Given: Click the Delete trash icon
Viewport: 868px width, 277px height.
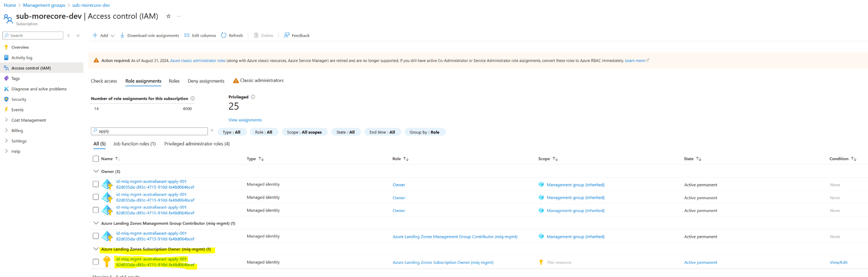Looking at the screenshot, I should tap(256, 35).
